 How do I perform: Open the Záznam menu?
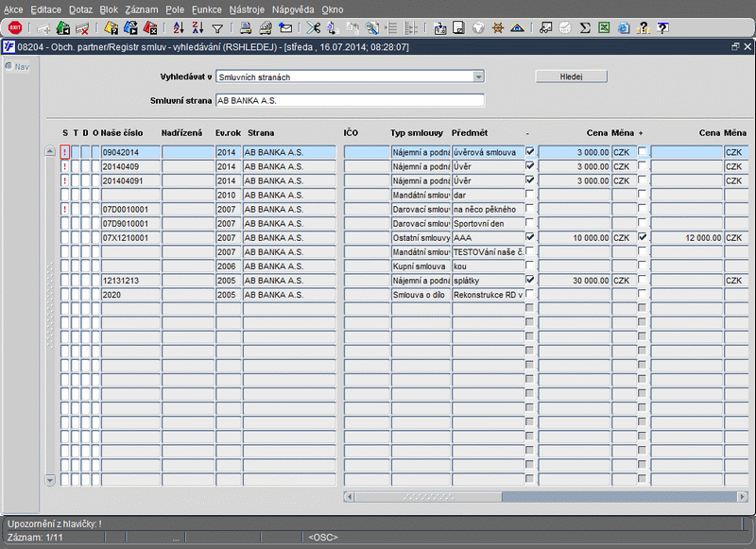pos(141,9)
